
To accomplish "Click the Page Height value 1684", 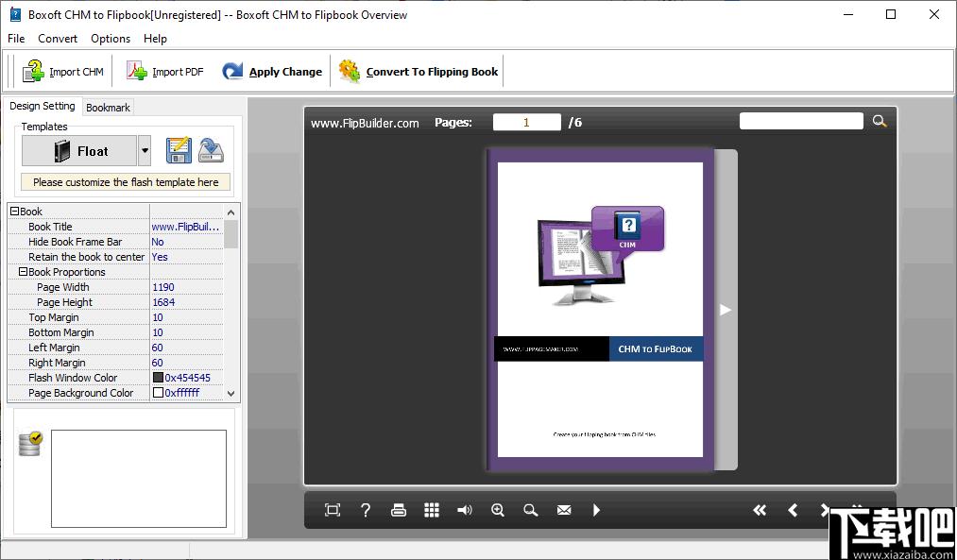I will pos(186,302).
